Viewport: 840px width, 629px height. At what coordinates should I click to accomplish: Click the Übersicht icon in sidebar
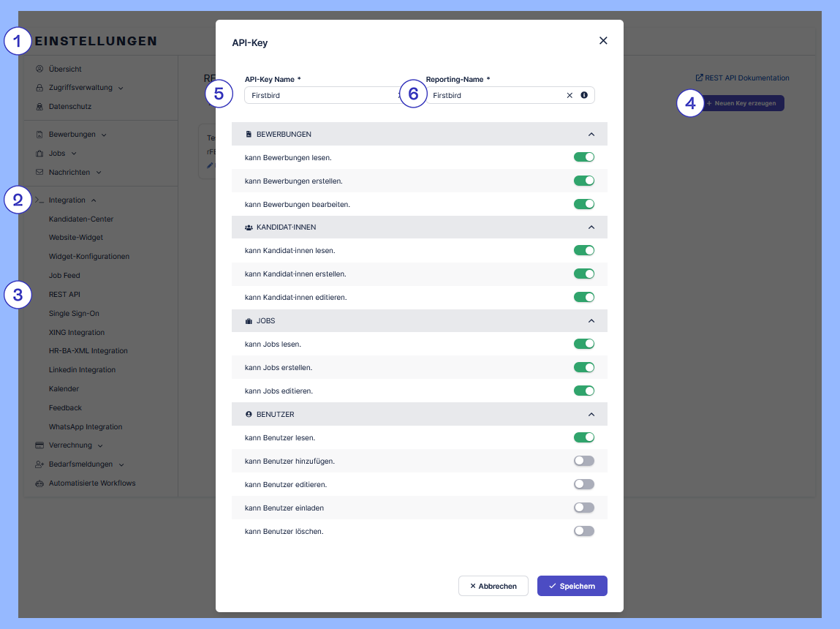click(39, 69)
